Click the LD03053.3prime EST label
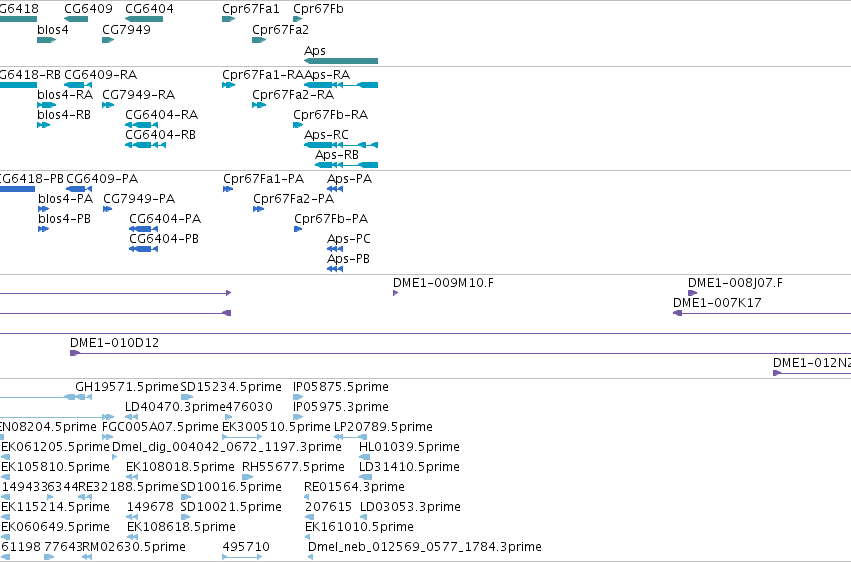The width and height of the screenshot is (851, 562). (410, 507)
